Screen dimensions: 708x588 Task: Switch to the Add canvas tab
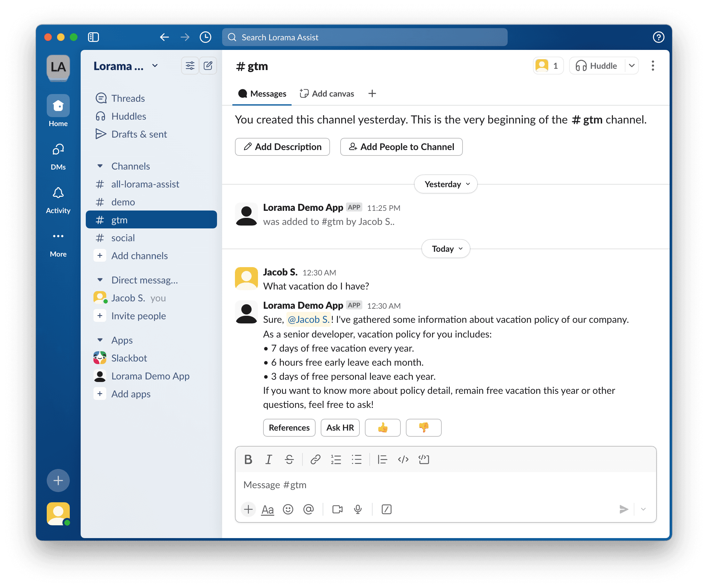pos(327,94)
